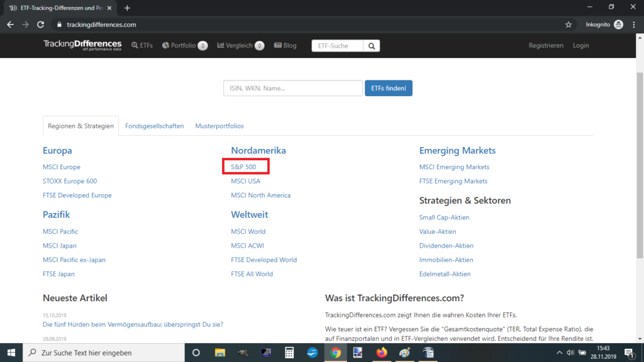Click the browser back arrow

[10, 25]
